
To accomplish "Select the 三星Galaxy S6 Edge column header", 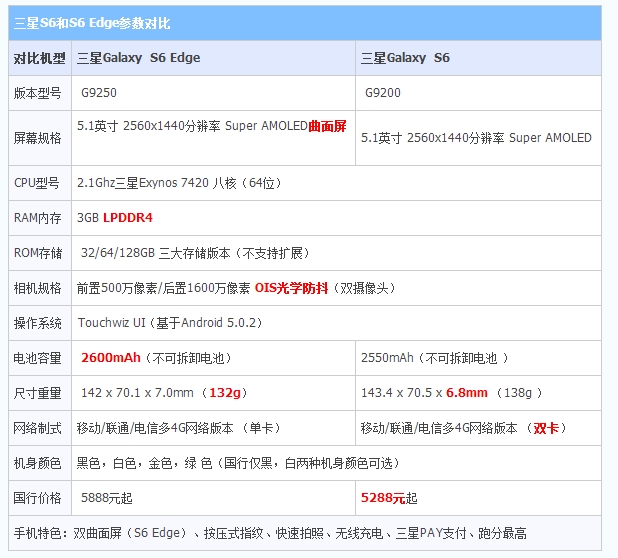I will click(x=139, y=58).
